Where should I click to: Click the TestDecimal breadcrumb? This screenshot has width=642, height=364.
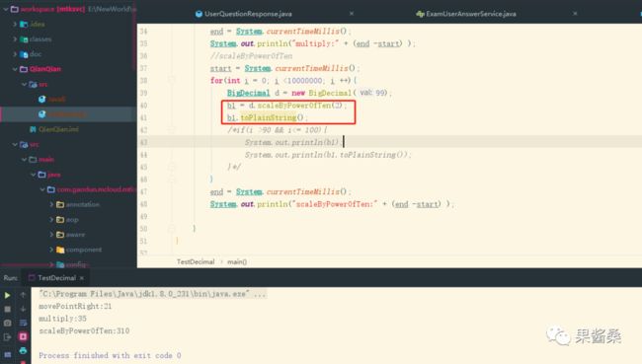(x=196, y=261)
